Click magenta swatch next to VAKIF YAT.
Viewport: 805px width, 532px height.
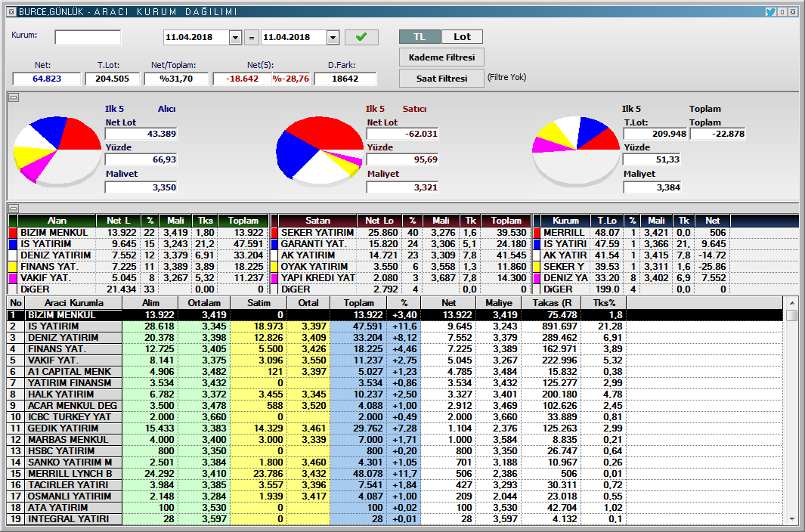[13, 278]
